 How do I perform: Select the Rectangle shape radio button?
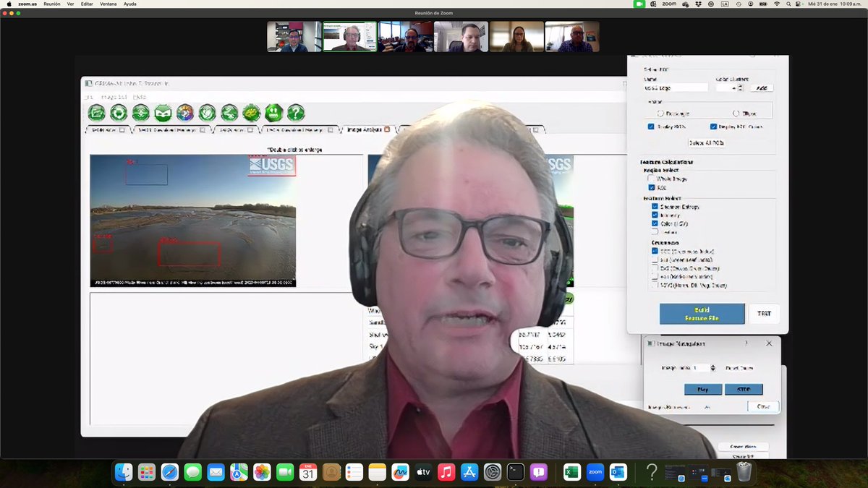660,114
